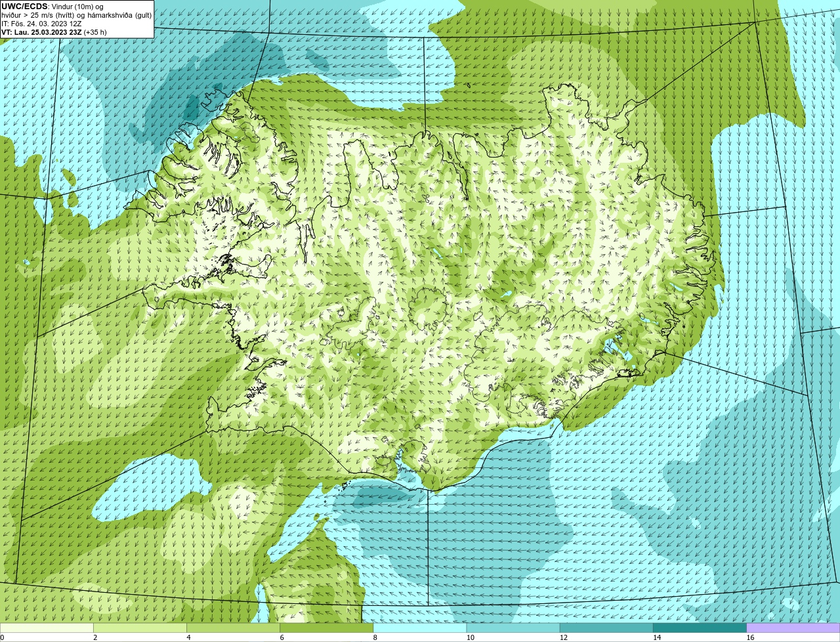Click the 'VT: Lau. 25.03.2023 23Z (+35 h)' line
This screenshot has height=642, width=840.
[54, 32]
